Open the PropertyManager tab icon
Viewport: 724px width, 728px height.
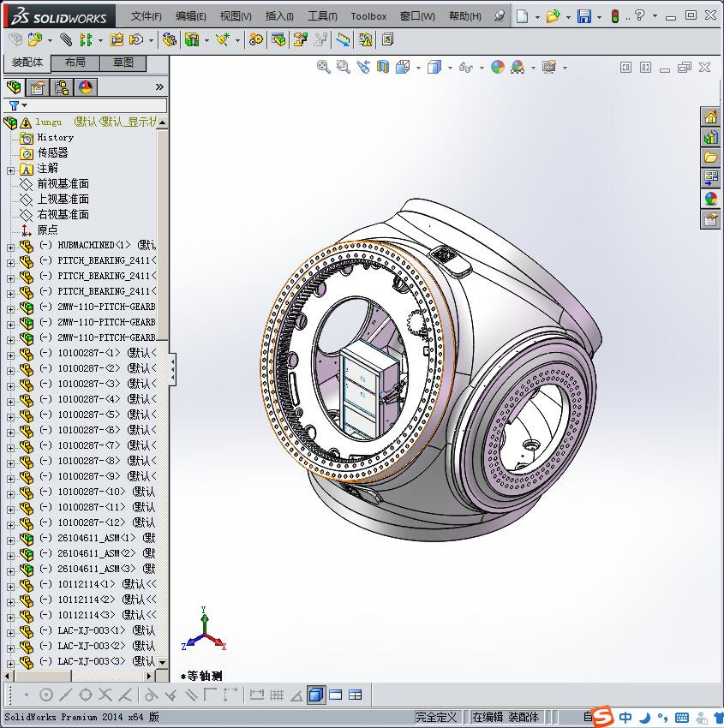point(38,87)
